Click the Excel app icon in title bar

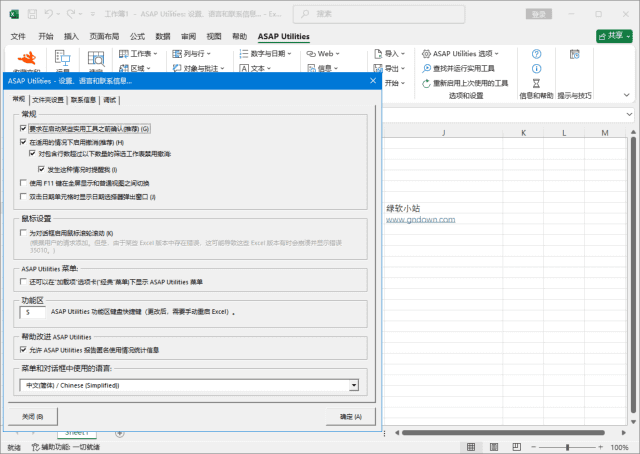coord(14,14)
